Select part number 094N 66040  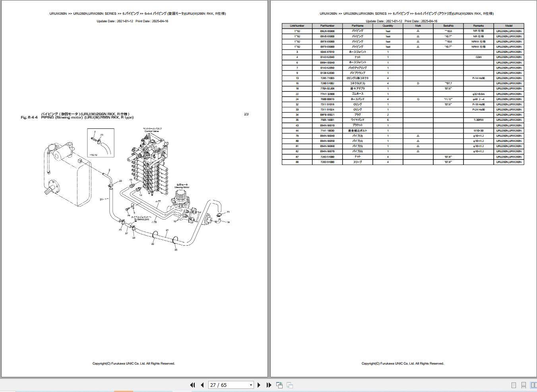[x=327, y=136]
